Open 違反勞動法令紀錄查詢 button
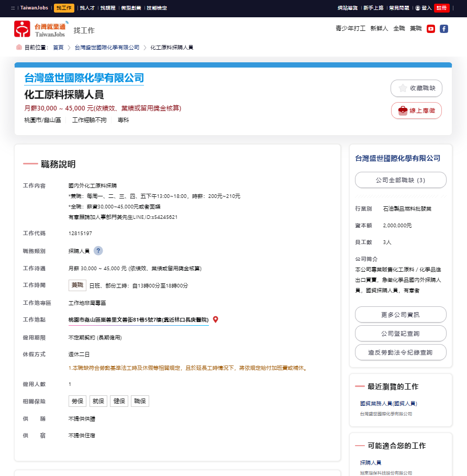The width and height of the screenshot is (467, 476). coord(401,352)
